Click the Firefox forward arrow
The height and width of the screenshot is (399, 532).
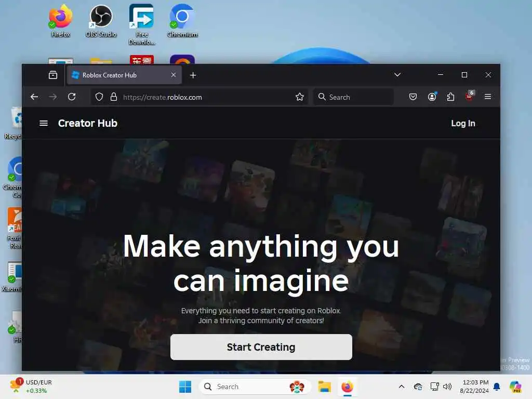point(53,97)
